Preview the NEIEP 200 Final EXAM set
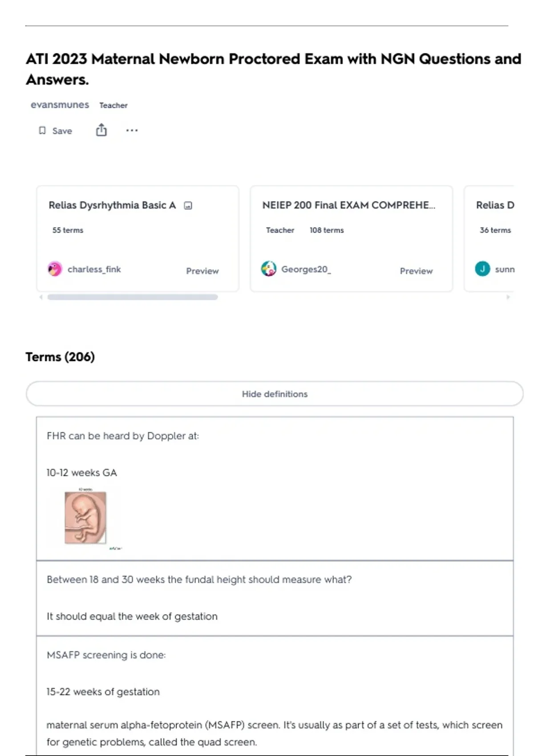The width and height of the screenshot is (534, 756). click(416, 271)
